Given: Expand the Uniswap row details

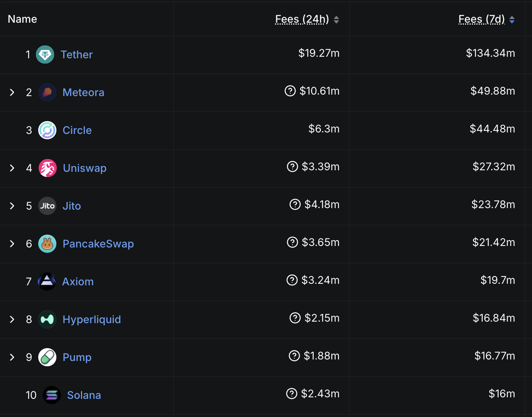Looking at the screenshot, I should click(12, 168).
